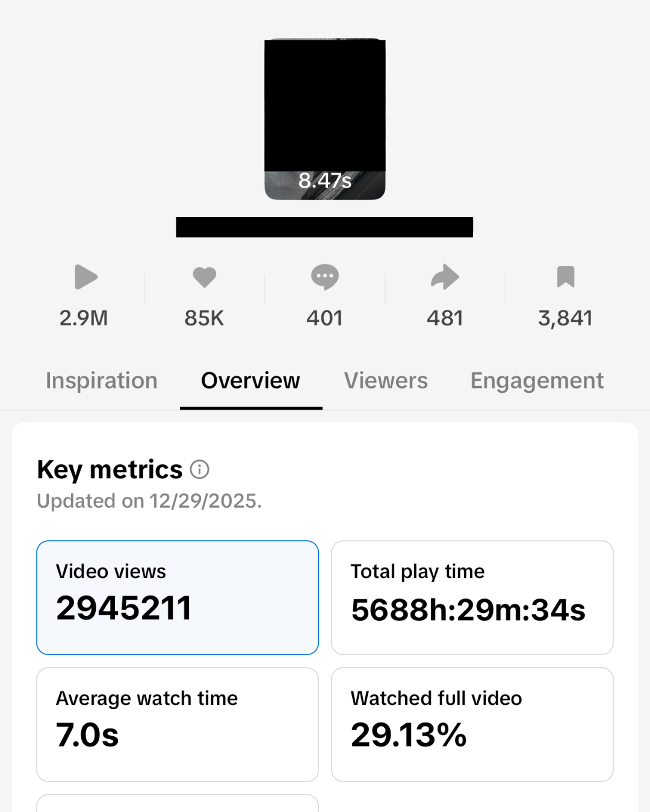650x812 pixels.
Task: Click the share arrow icon
Action: coord(445,277)
